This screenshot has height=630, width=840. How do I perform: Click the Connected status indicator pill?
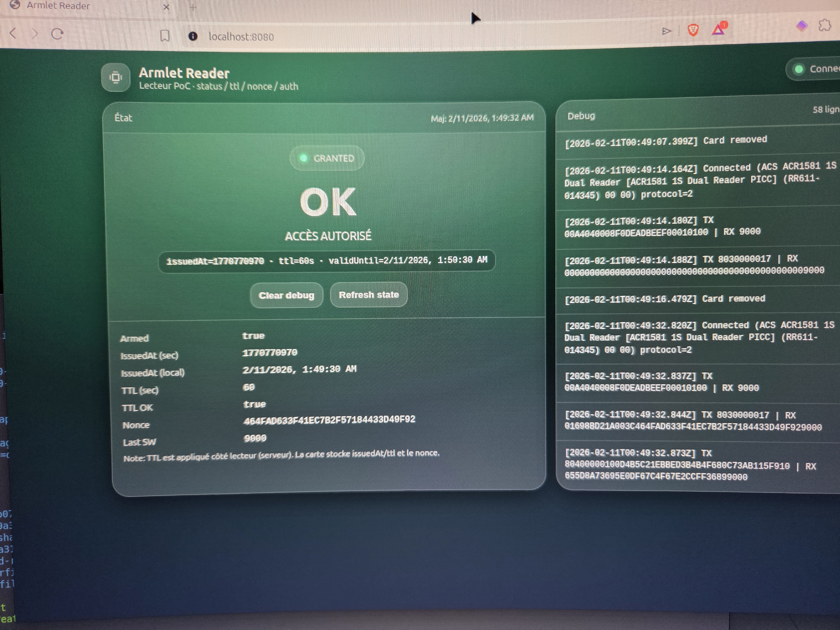[x=816, y=69]
